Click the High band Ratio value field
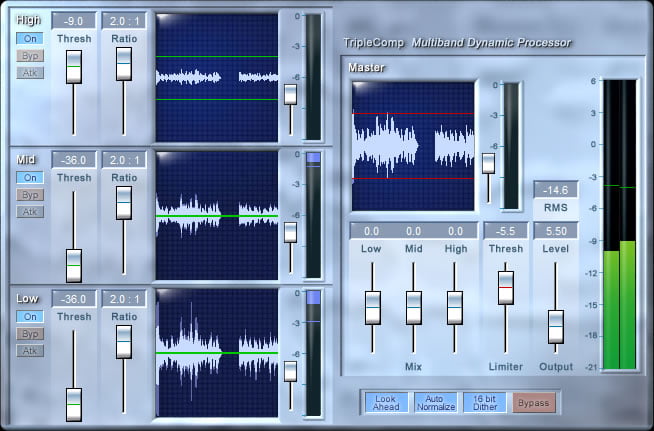This screenshot has width=654, height=431. 124,20
